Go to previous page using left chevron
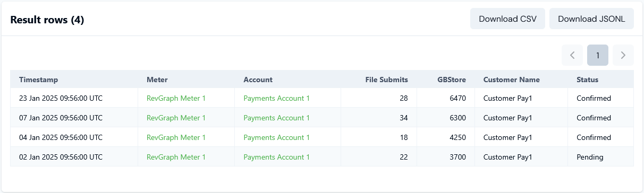Image resolution: width=644 pixels, height=193 pixels. pos(572,55)
